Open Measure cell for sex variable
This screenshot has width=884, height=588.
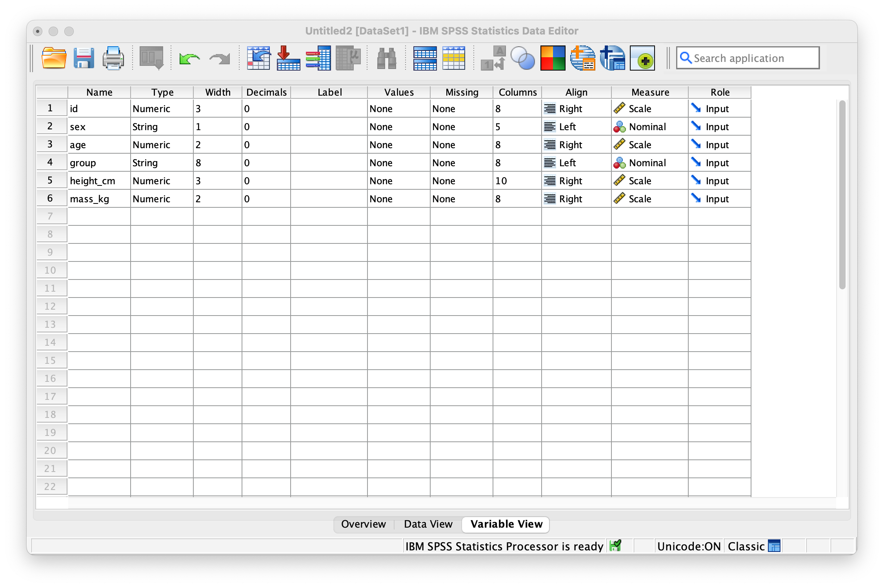[649, 127]
